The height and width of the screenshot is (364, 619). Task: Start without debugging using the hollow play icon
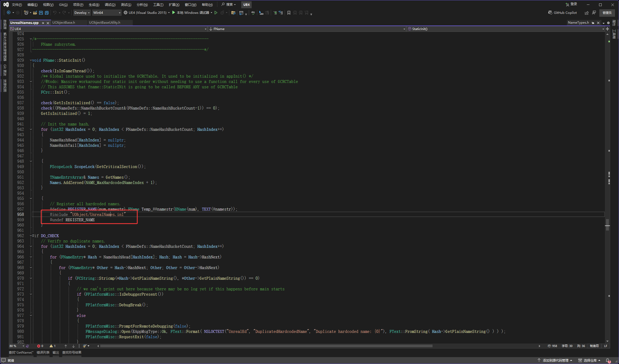pyautogui.click(x=216, y=13)
